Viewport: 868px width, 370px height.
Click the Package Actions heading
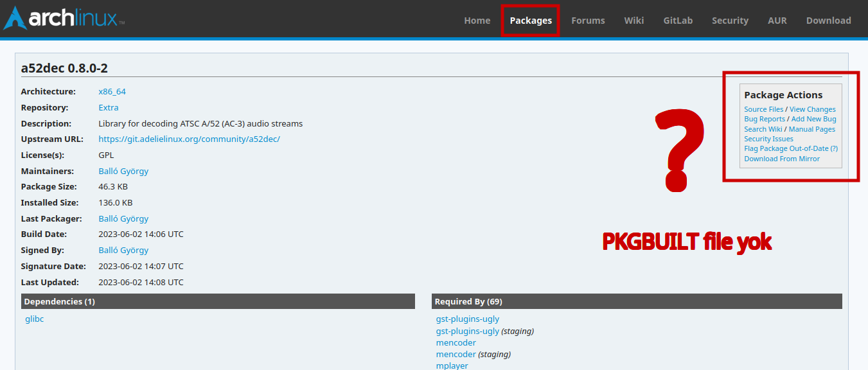783,95
